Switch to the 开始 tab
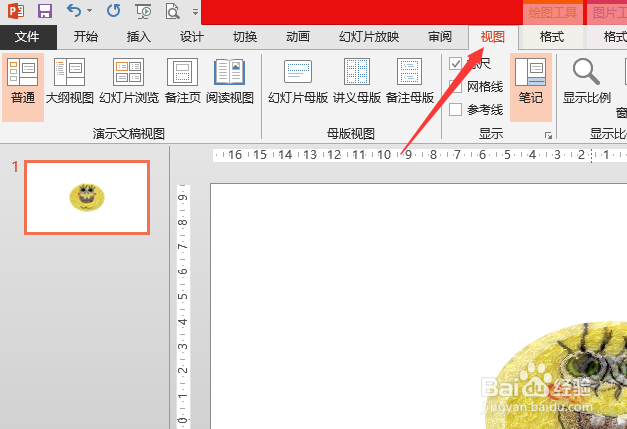Viewport: 627px width, 429px height. (86, 37)
